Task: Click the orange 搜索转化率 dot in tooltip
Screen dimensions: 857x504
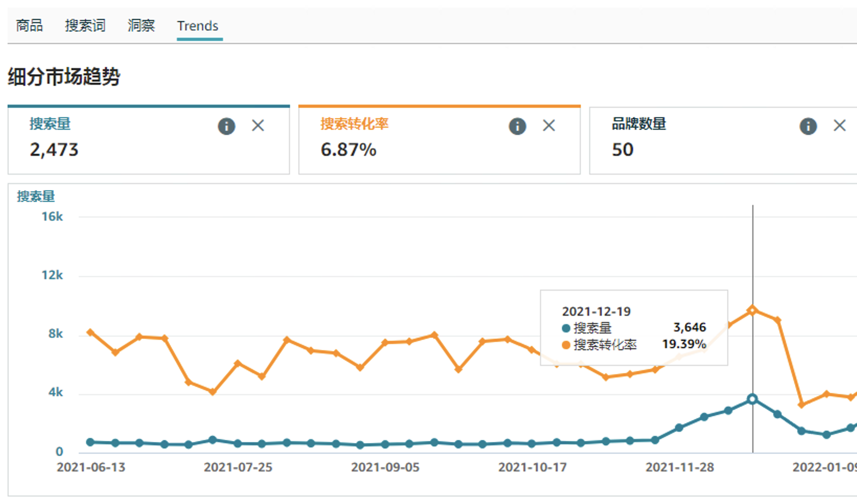Action: (566, 345)
